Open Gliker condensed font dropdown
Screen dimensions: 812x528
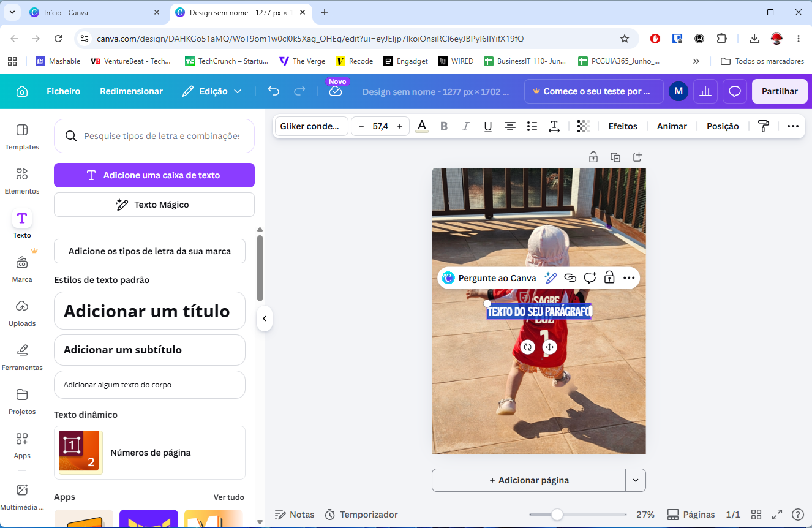(x=311, y=126)
